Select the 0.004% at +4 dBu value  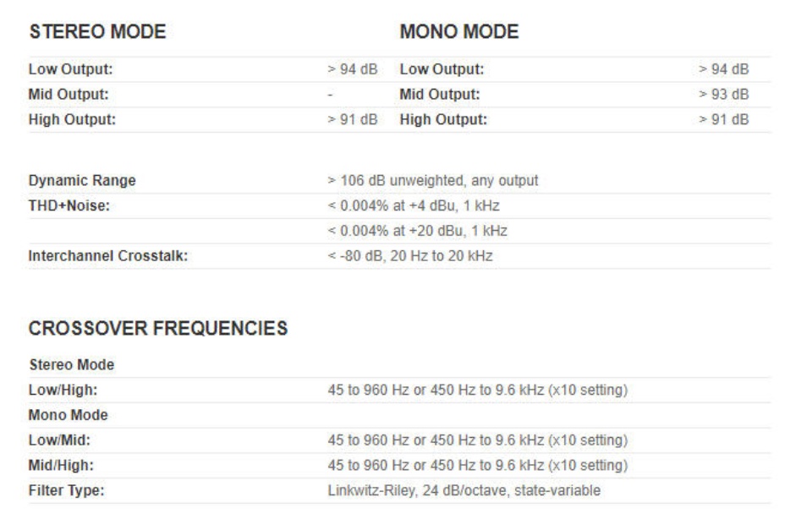pyautogui.click(x=417, y=205)
